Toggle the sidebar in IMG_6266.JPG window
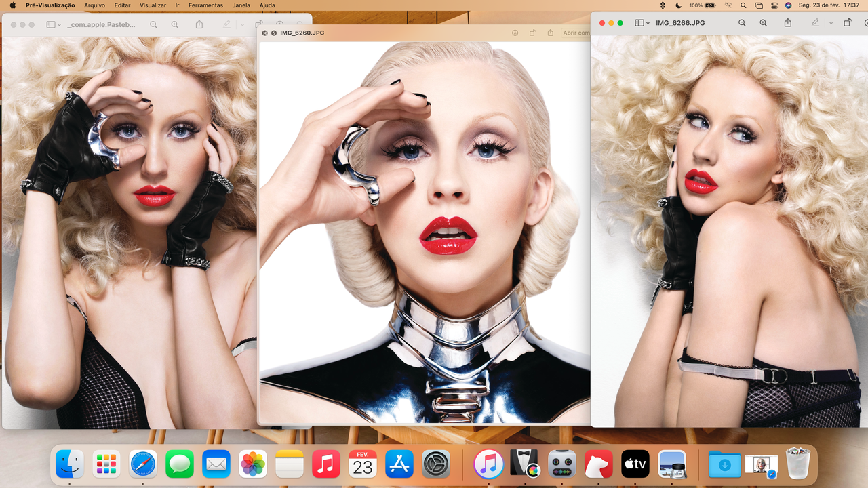This screenshot has height=488, width=868. 639,23
